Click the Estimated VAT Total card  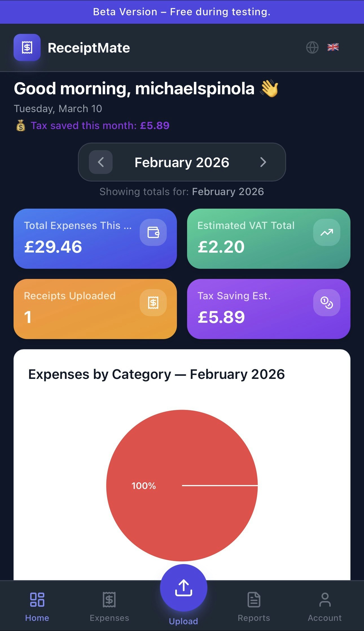point(269,239)
